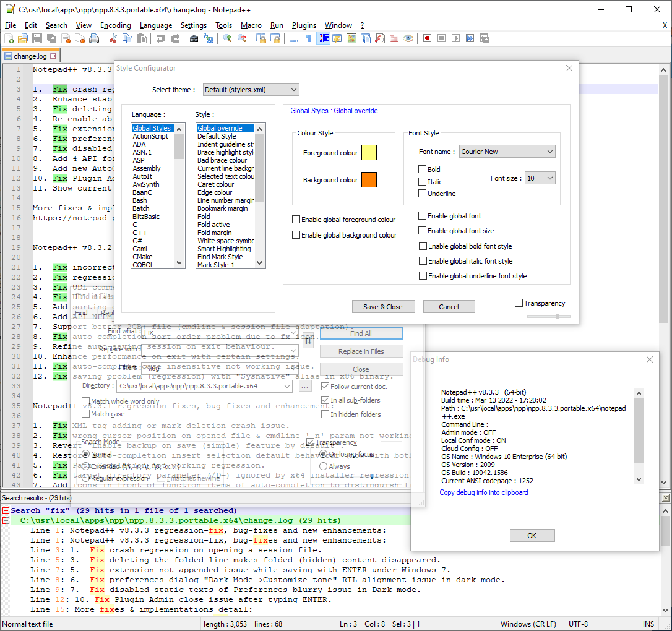
Task: Collapse the Search "fix" results node
Action: [6, 510]
